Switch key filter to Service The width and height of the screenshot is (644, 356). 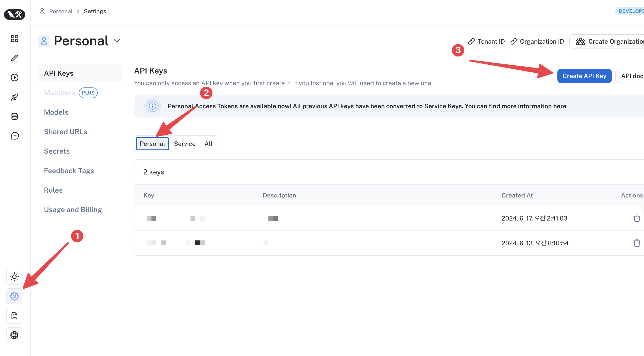[x=184, y=144]
